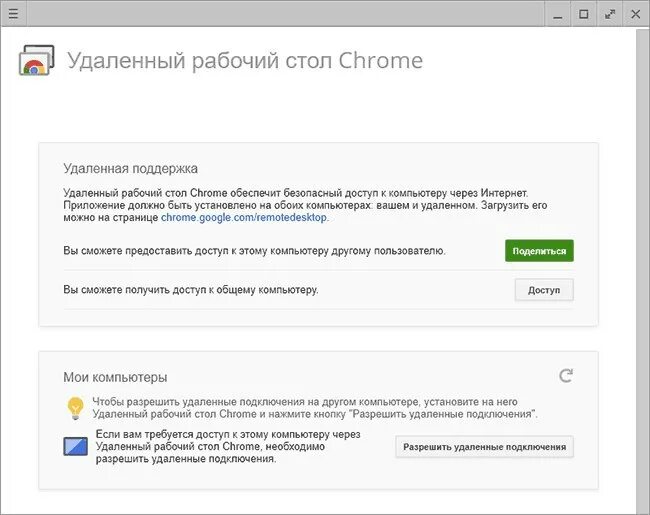Click the Chrome Remote Desktop logo
This screenshot has height=515, width=650.
click(36, 61)
